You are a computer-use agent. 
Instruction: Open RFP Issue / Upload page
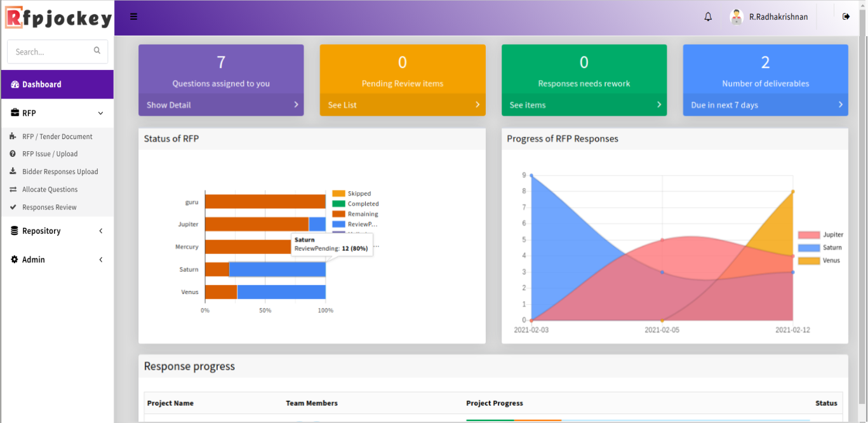(50, 154)
